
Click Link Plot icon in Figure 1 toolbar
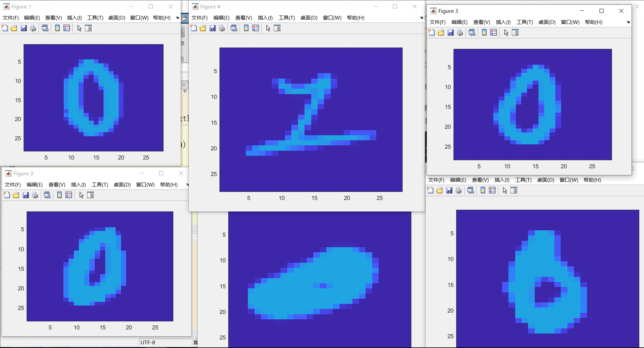45,28
